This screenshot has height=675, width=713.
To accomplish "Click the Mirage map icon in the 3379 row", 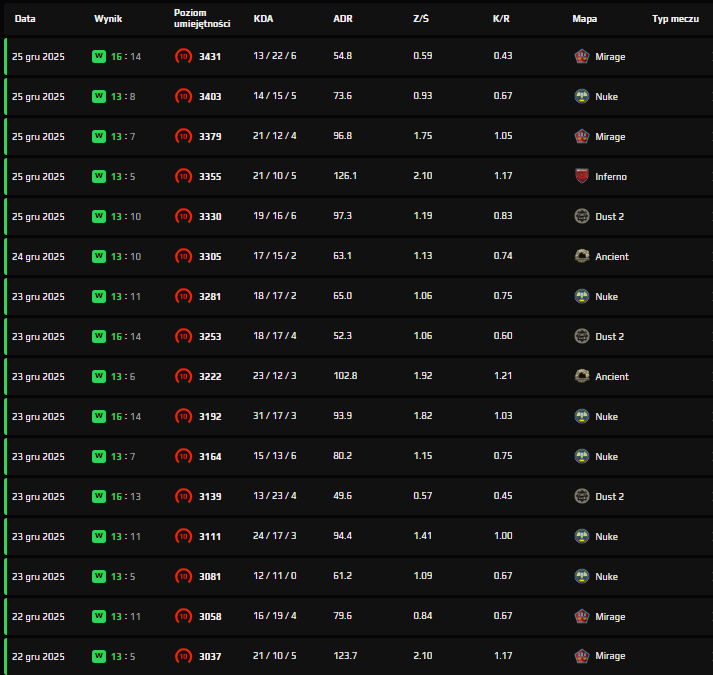I will pos(582,136).
